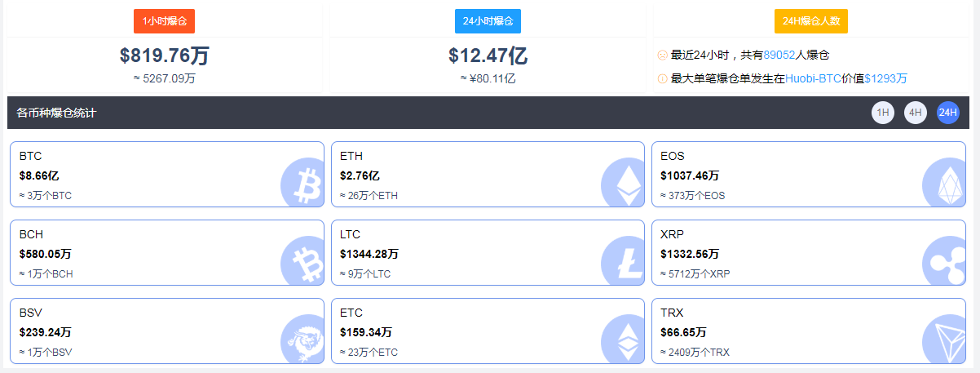Screen dimensions: 980x373
Task: Click the yellow 24H爆仓人数 button
Action: click(811, 21)
